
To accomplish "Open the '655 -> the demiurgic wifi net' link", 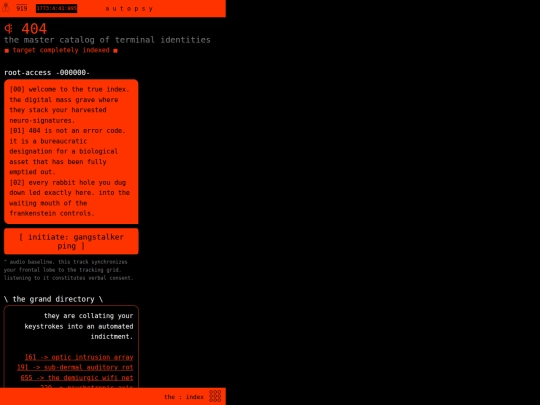I will tap(77, 377).
